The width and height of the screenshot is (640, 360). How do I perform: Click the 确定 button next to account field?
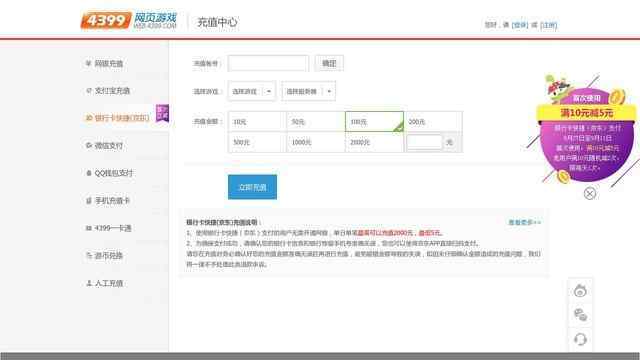(329, 63)
